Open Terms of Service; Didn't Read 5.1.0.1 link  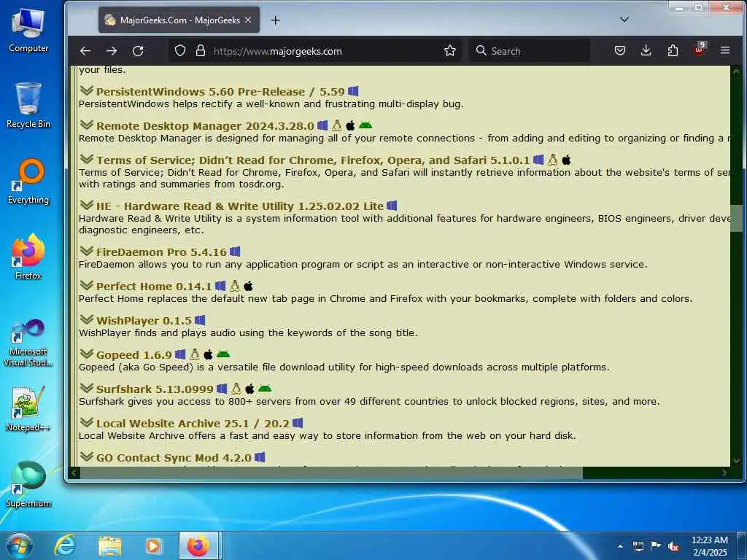click(313, 160)
